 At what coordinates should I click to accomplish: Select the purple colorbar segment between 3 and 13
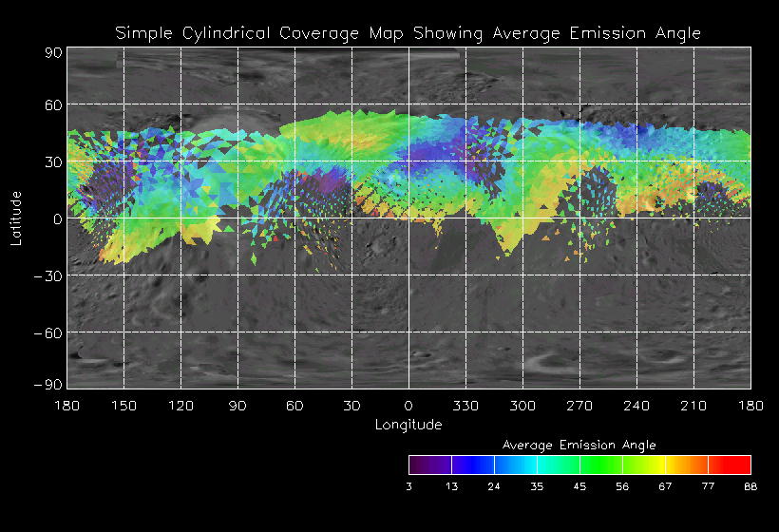429,465
